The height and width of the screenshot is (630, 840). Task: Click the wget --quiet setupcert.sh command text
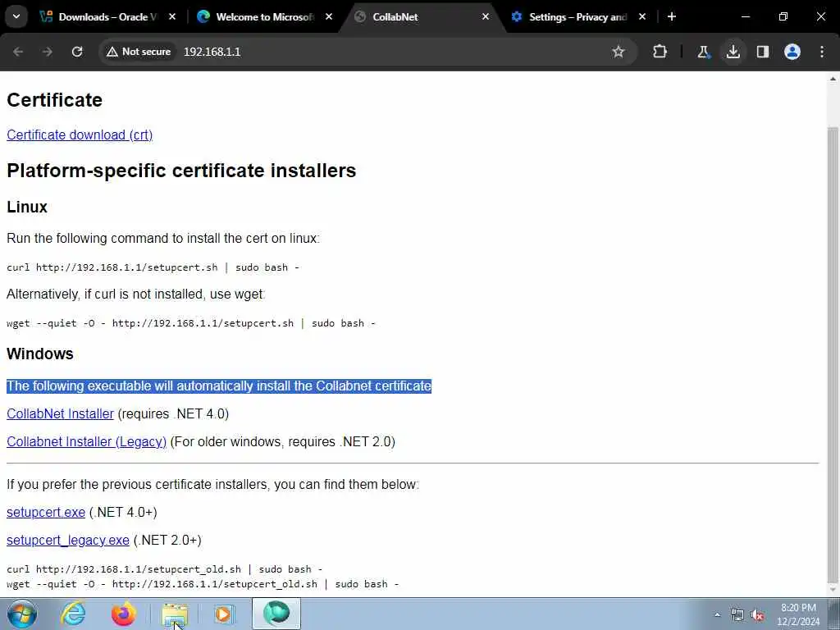click(x=190, y=323)
